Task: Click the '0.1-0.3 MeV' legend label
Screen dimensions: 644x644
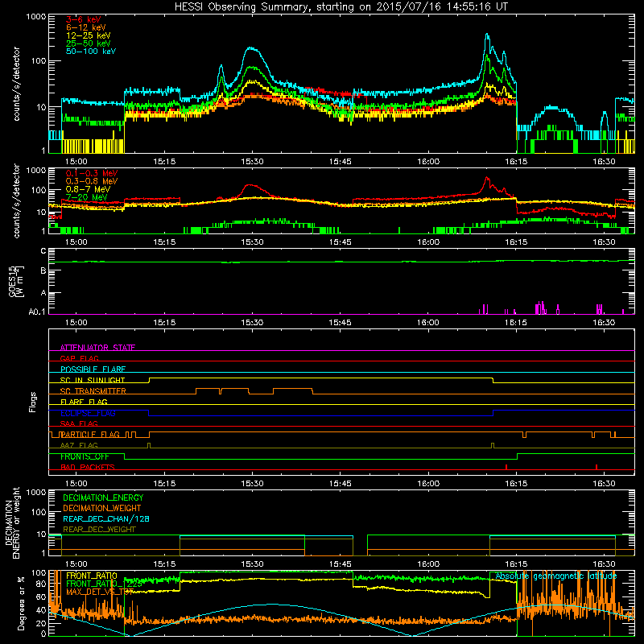Action: coord(92,173)
